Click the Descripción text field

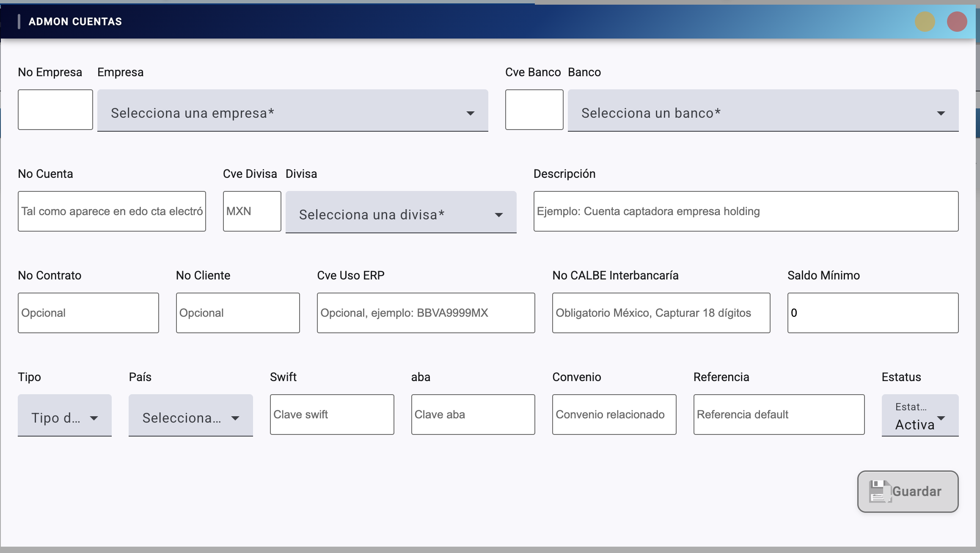(x=746, y=211)
